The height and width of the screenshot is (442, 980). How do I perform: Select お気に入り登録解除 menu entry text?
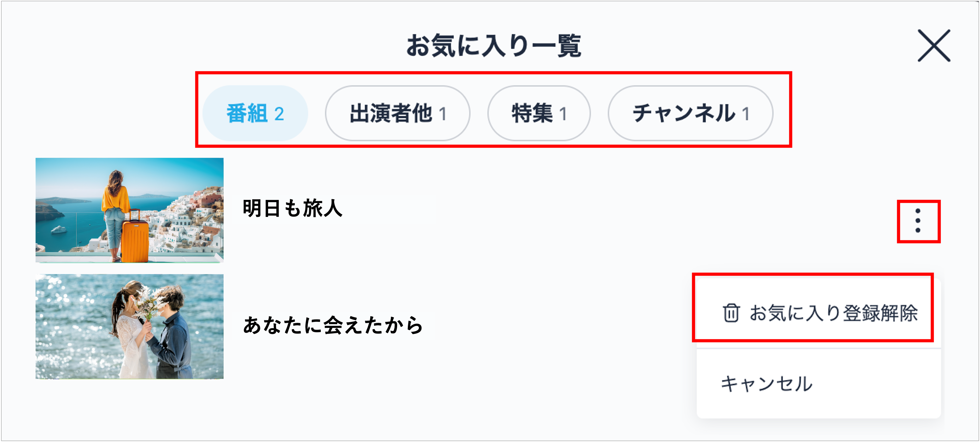834,313
